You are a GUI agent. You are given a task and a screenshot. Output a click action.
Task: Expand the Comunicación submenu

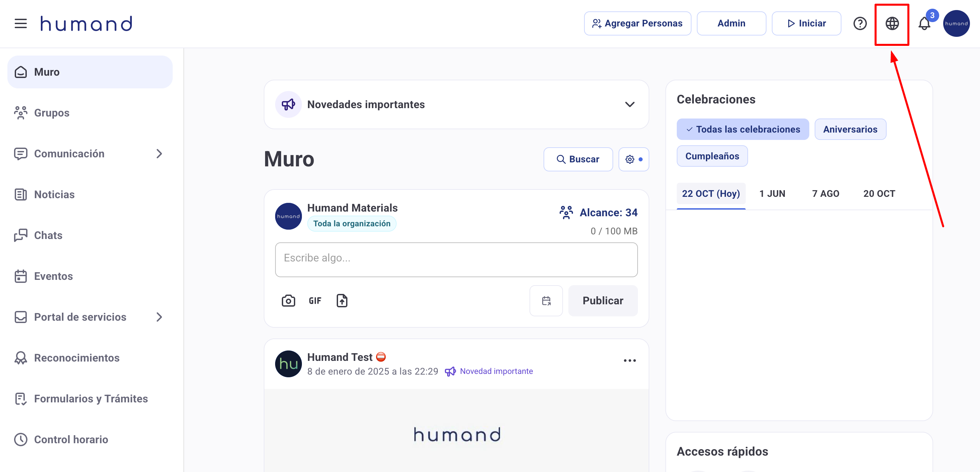[x=159, y=154]
